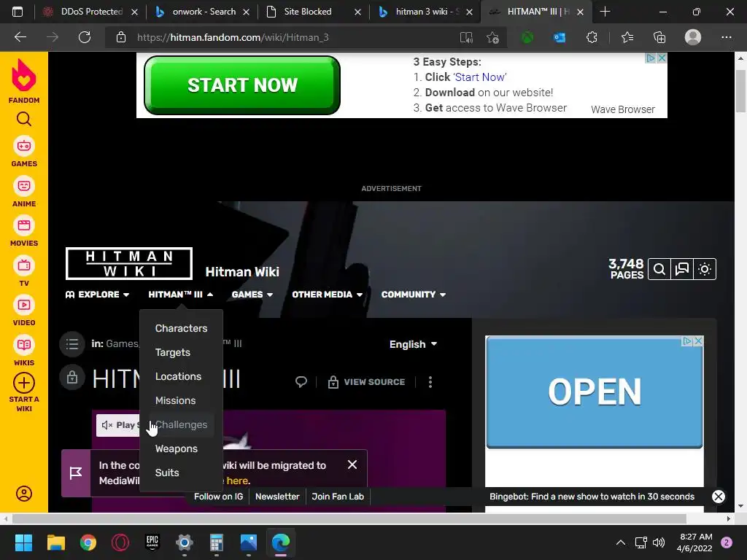The image size is (747, 560).
Task: Open the Anime section in Fandom sidebar
Action: 24,192
